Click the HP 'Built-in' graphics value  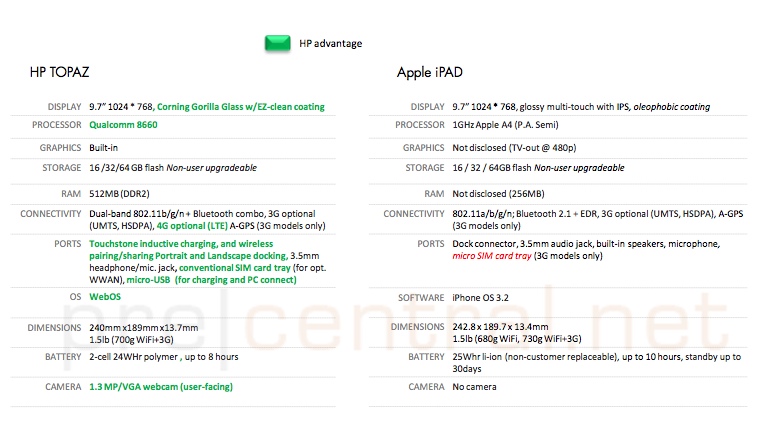point(103,148)
